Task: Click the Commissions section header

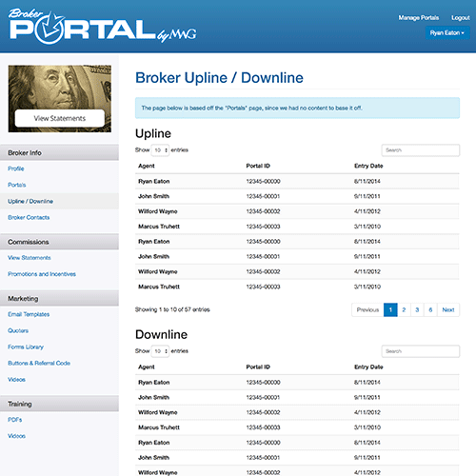Action: pos(59,242)
